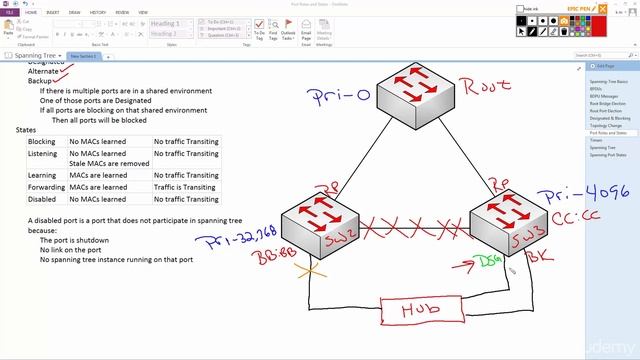640x360 pixels.
Task: Switch to the INSERT ribbon tab
Action: [53, 12]
